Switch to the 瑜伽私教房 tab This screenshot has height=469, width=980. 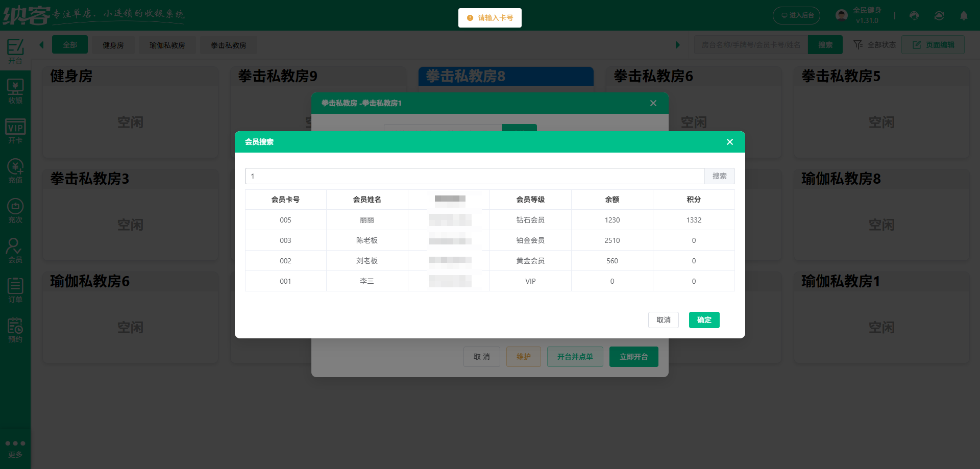click(x=167, y=45)
